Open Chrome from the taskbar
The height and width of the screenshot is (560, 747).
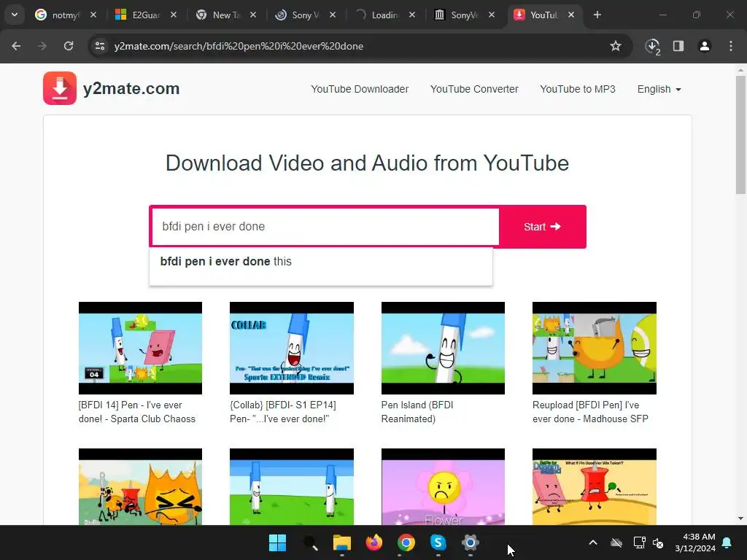[x=406, y=542]
